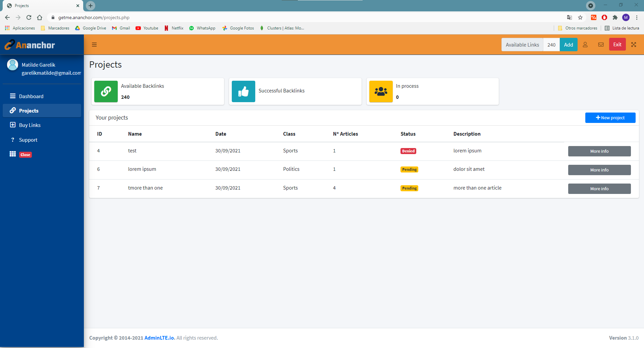Open the WhatsApp bookmark
This screenshot has width=644, height=348.
(202, 28)
